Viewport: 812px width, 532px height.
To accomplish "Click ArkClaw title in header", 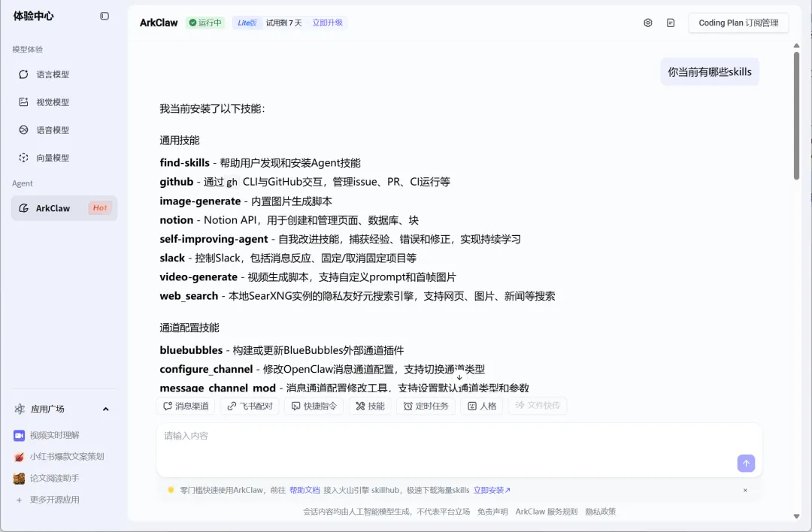I will pos(159,23).
